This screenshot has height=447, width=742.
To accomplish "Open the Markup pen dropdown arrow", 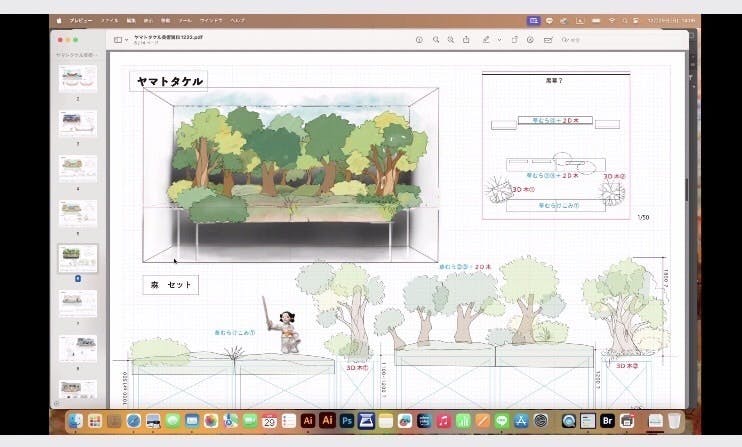I will click(x=498, y=40).
